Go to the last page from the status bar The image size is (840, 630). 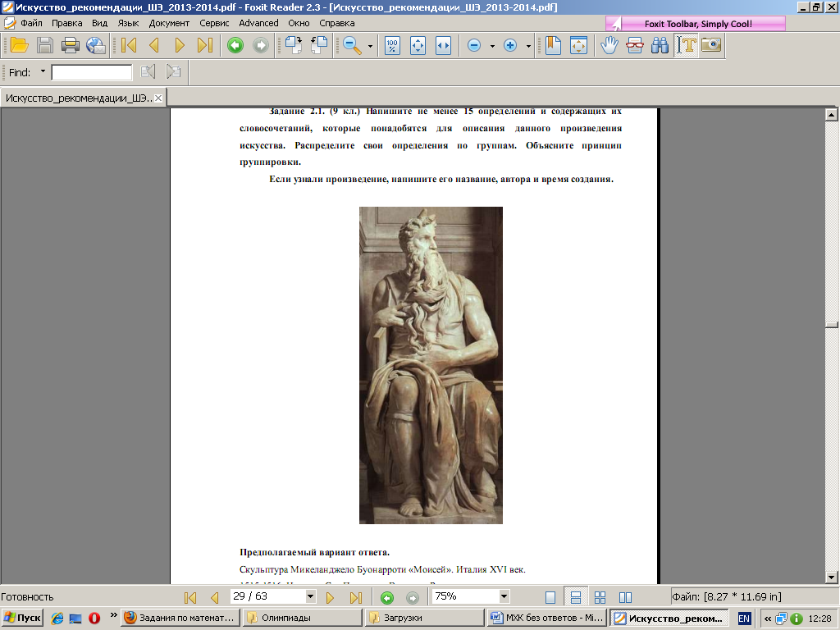point(356,597)
